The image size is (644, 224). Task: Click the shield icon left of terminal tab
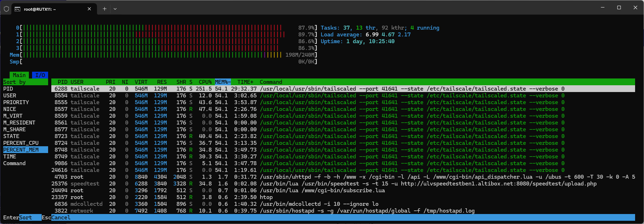(6, 9)
